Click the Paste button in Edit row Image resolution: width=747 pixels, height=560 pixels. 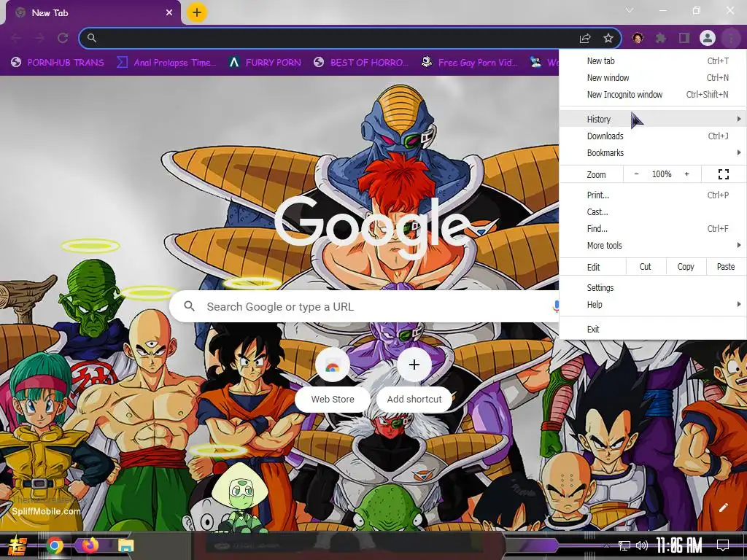click(x=726, y=267)
